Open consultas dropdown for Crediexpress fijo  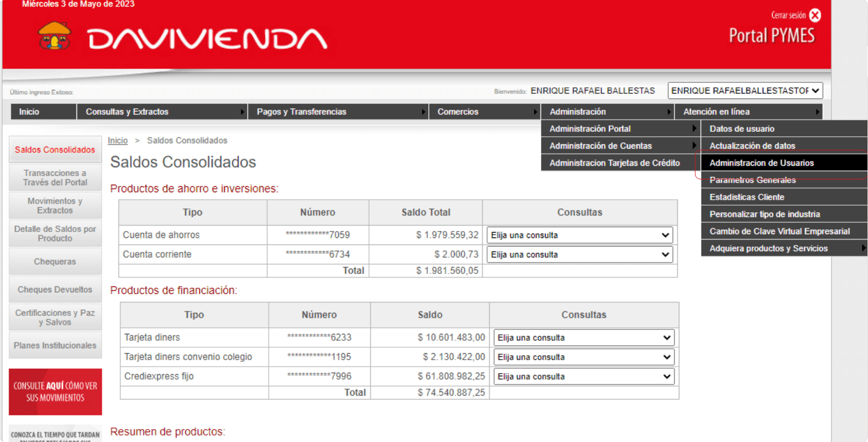point(584,376)
